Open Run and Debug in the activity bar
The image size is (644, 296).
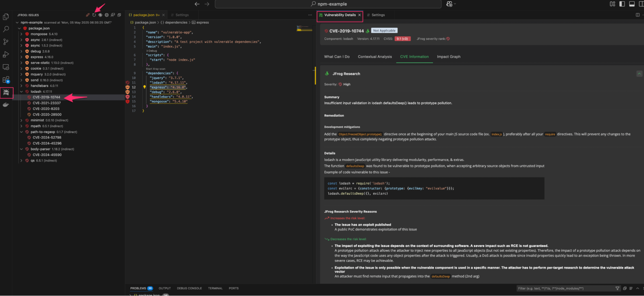coord(6,54)
